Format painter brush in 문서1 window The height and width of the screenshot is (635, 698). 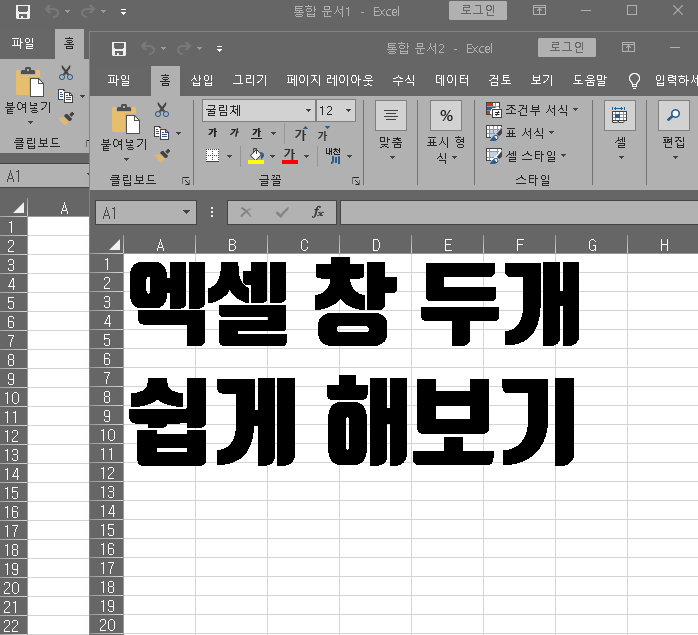tap(66, 119)
